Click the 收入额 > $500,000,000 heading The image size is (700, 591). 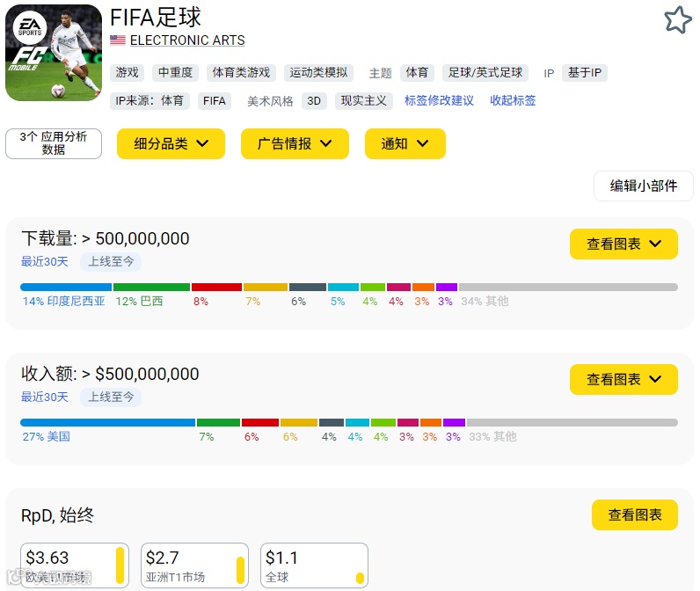click(110, 374)
